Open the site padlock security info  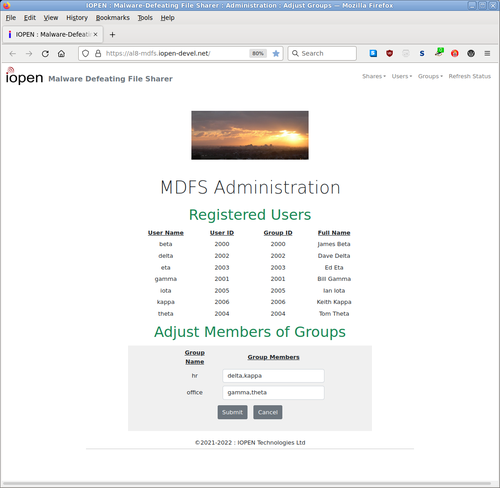pyautogui.click(x=98, y=53)
